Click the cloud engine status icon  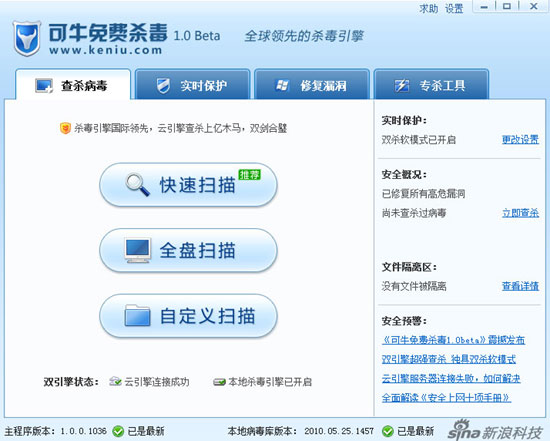pos(115,381)
